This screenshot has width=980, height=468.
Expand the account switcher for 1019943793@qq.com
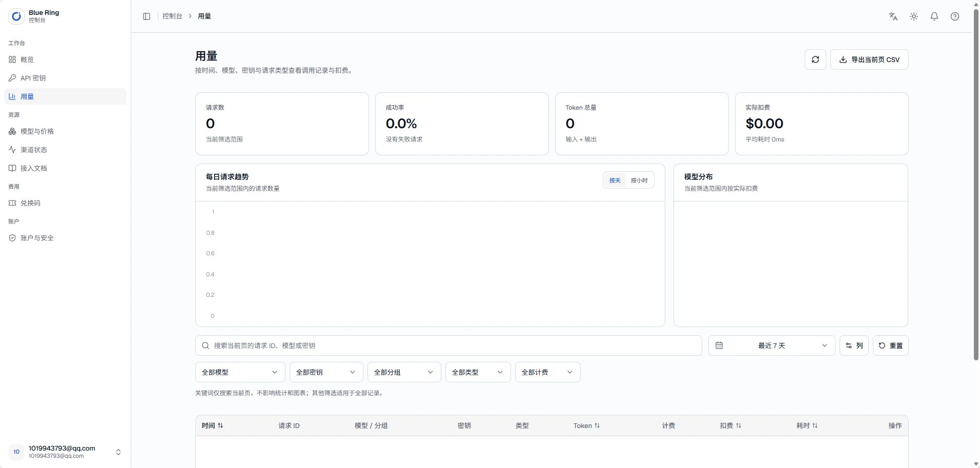(x=65, y=452)
